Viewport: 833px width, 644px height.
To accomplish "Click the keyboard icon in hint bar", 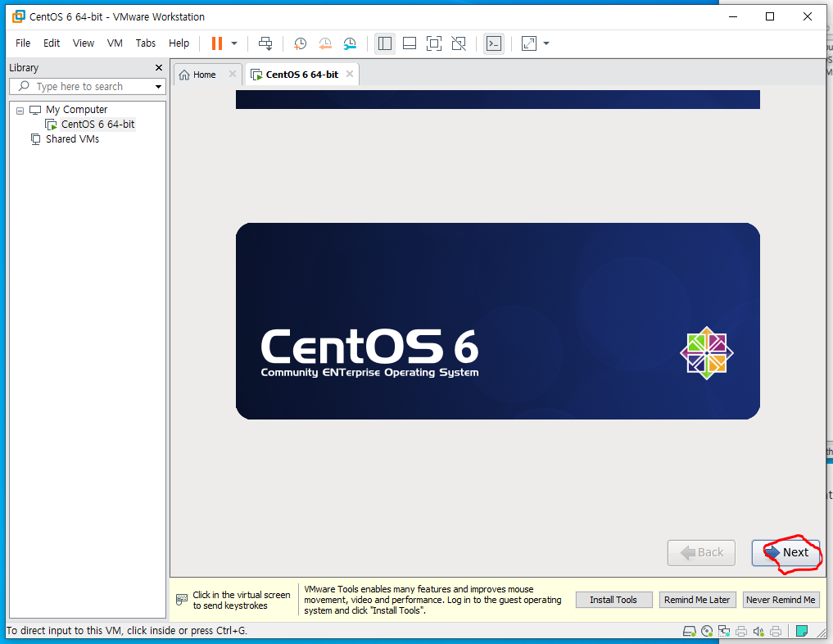I will (x=182, y=600).
